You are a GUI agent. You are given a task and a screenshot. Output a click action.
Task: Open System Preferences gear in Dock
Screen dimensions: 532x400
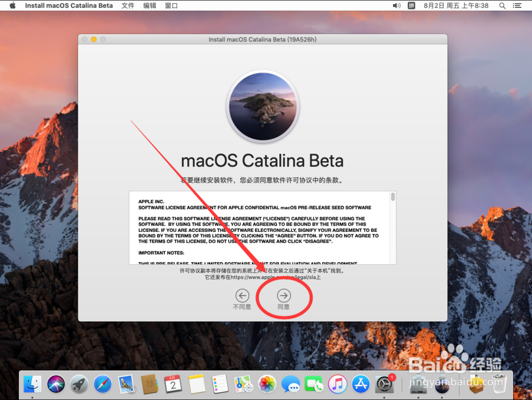[385, 384]
